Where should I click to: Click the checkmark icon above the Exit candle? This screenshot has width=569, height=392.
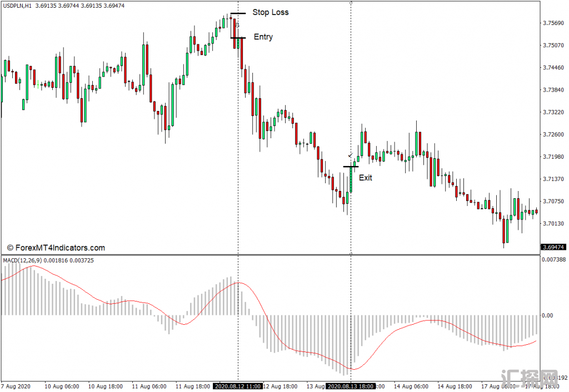coord(350,155)
